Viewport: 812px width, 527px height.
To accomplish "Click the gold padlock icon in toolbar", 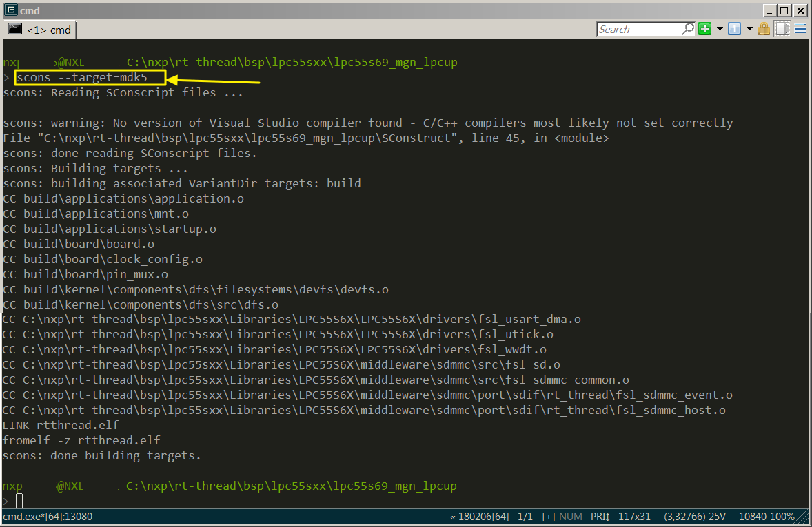I will tap(764, 29).
